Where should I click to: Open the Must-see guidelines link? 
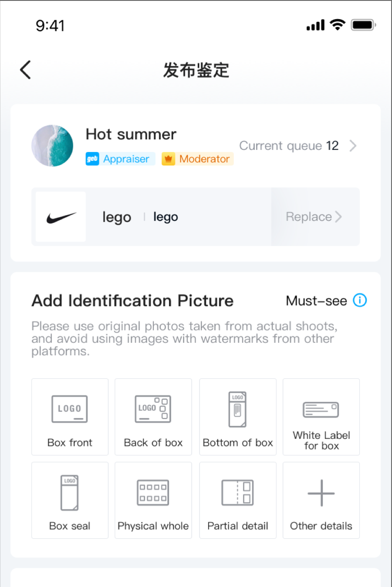(x=316, y=300)
